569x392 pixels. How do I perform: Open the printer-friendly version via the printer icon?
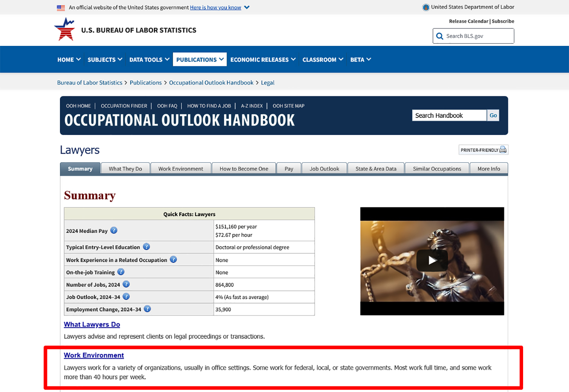(x=503, y=150)
